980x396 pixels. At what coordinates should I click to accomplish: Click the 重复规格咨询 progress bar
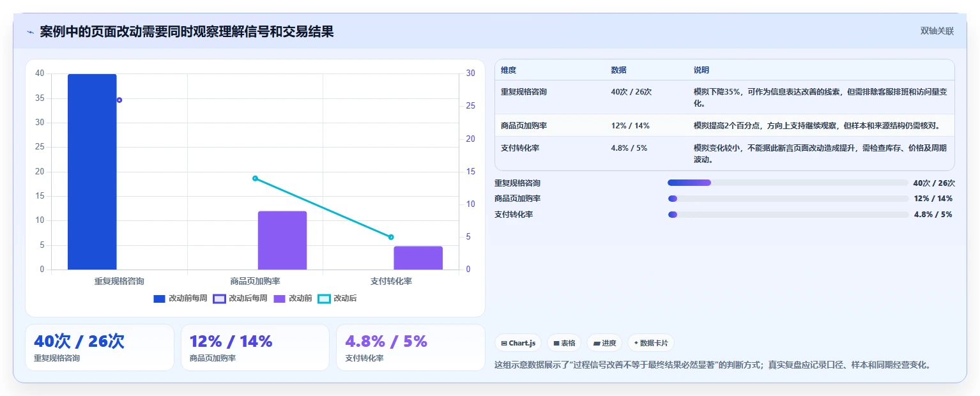788,183
